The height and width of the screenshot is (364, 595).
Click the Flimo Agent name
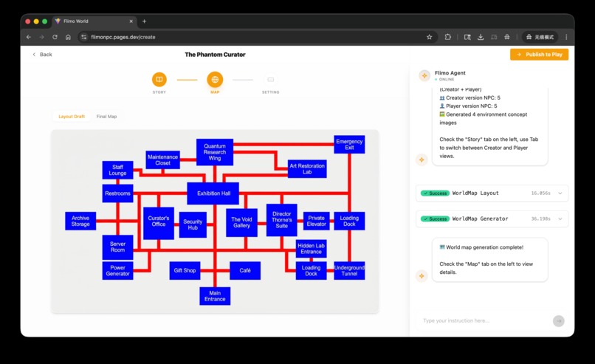450,73
